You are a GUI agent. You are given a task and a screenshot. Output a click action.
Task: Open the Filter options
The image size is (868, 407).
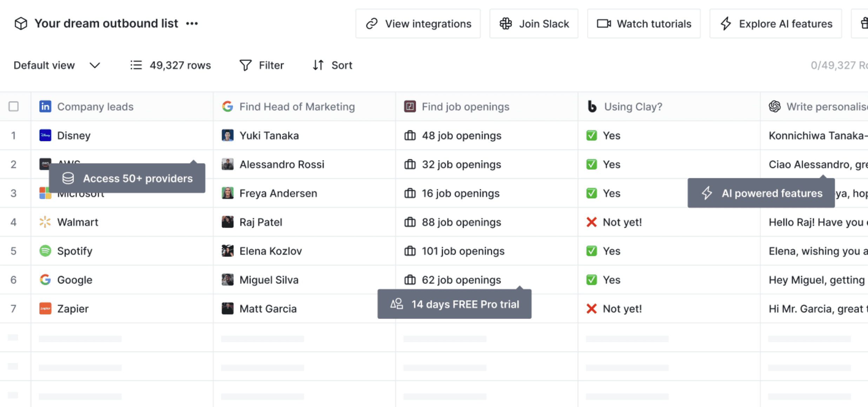(x=261, y=65)
